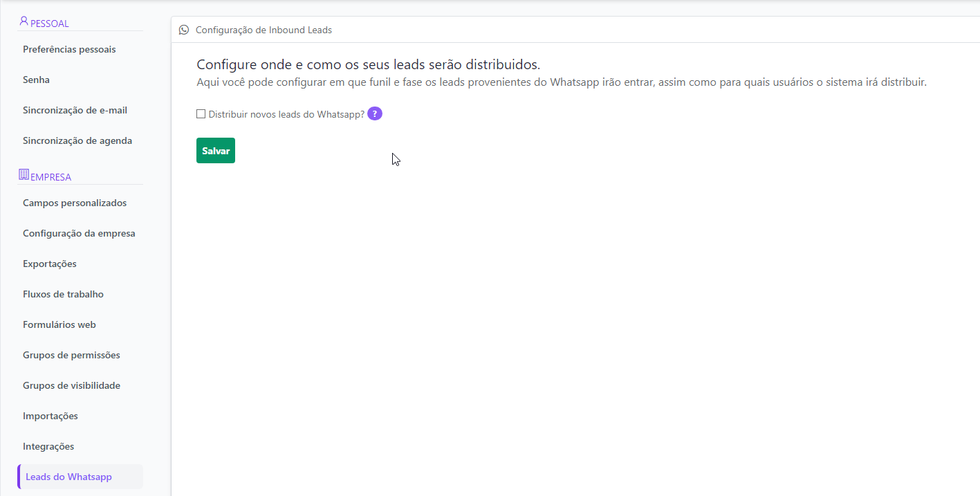Click the purple question mark help icon
The image size is (980, 496).
point(374,114)
